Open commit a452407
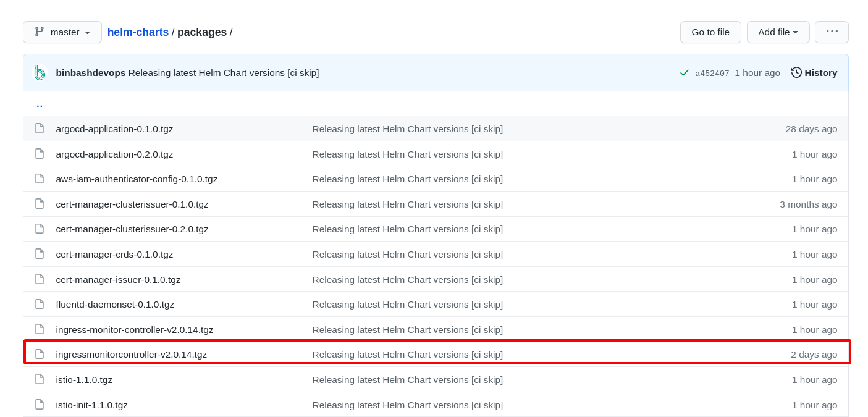 (712, 73)
